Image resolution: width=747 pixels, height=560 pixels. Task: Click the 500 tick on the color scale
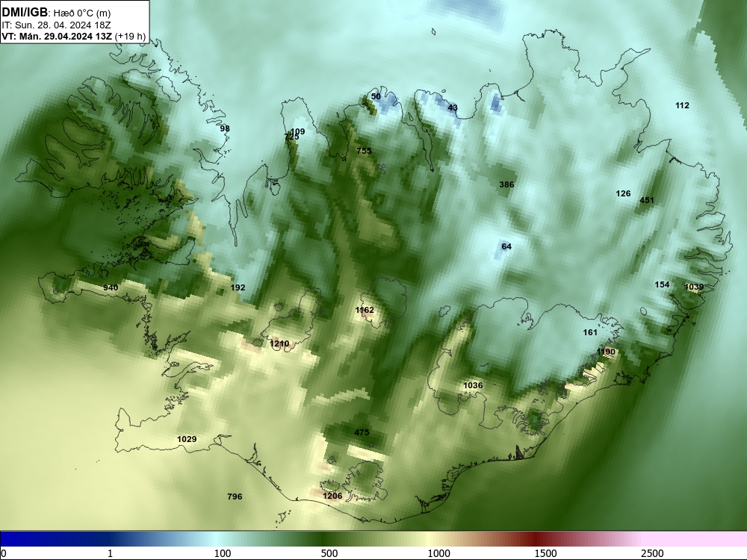point(329,553)
